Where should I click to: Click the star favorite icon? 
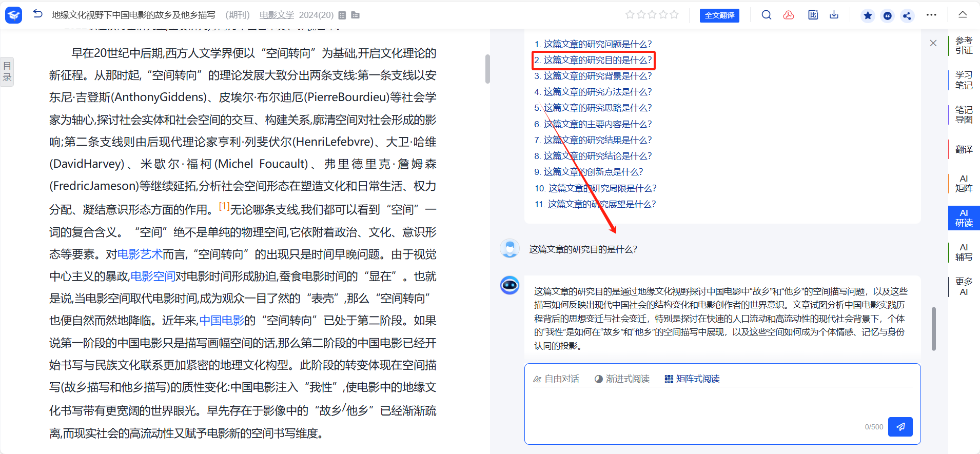[868, 15]
